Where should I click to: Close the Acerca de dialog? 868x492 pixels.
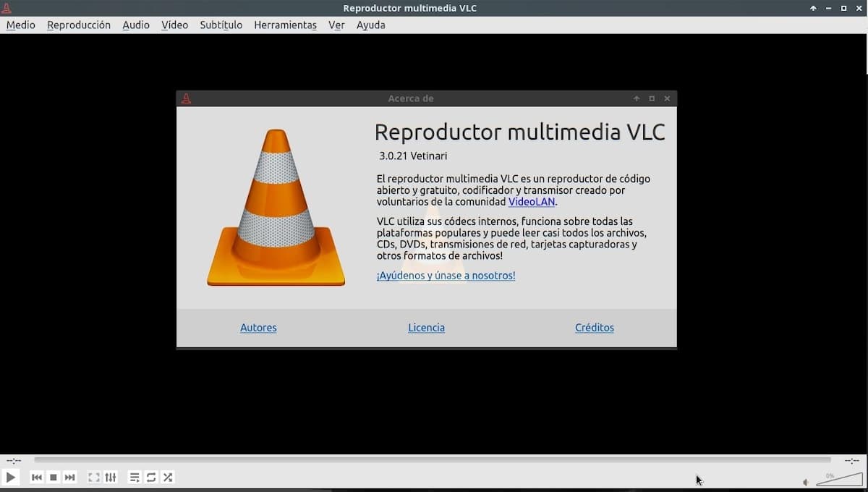(667, 98)
